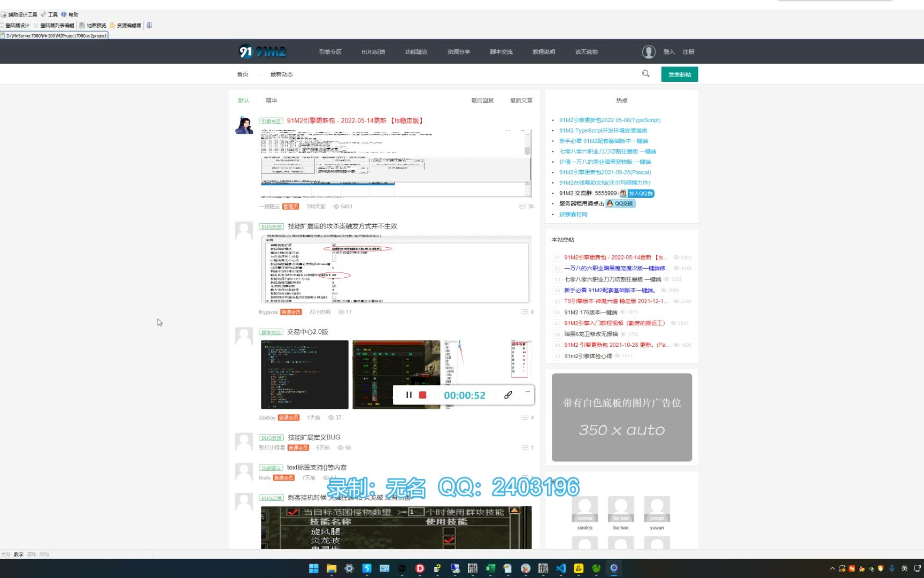Pause the screen recording
This screenshot has width=924, height=578.
click(x=409, y=395)
